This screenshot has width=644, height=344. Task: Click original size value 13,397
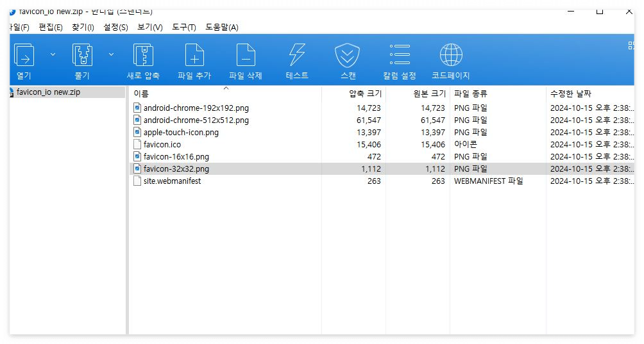point(433,133)
